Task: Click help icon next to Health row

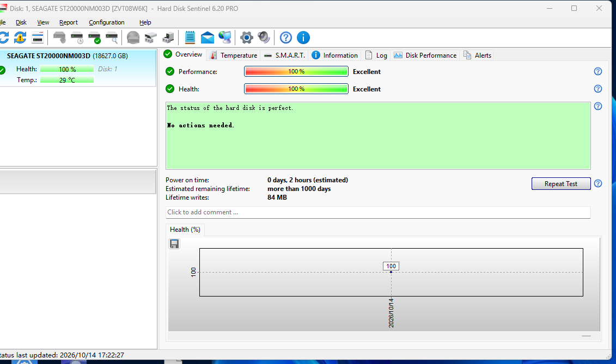Action: [598, 89]
